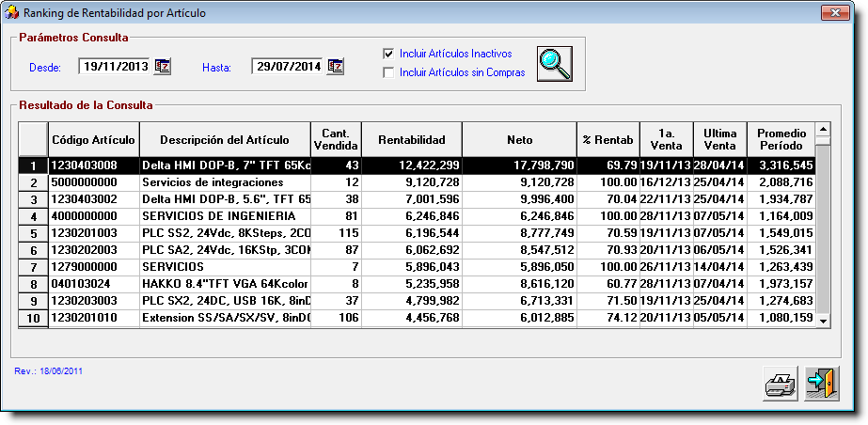868x425 pixels.
Task: Click the printer icon to print results
Action: click(x=781, y=384)
